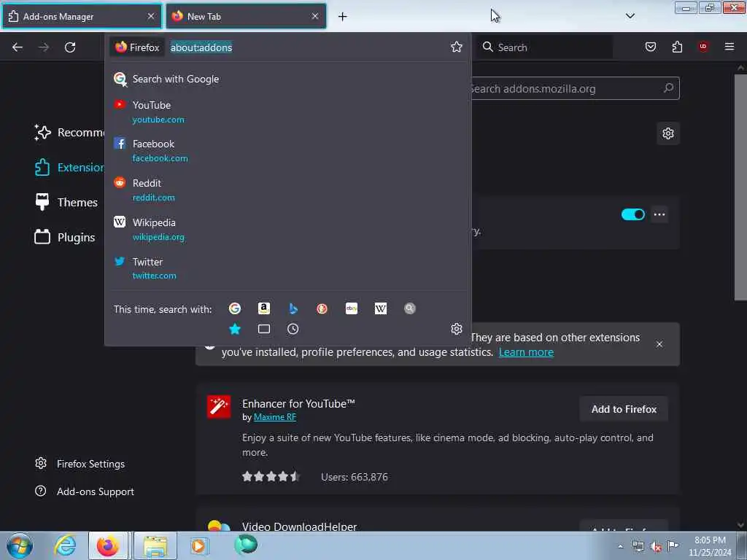Open the Firefox hamburger application menu
The image size is (747, 560).
pyautogui.click(x=729, y=47)
